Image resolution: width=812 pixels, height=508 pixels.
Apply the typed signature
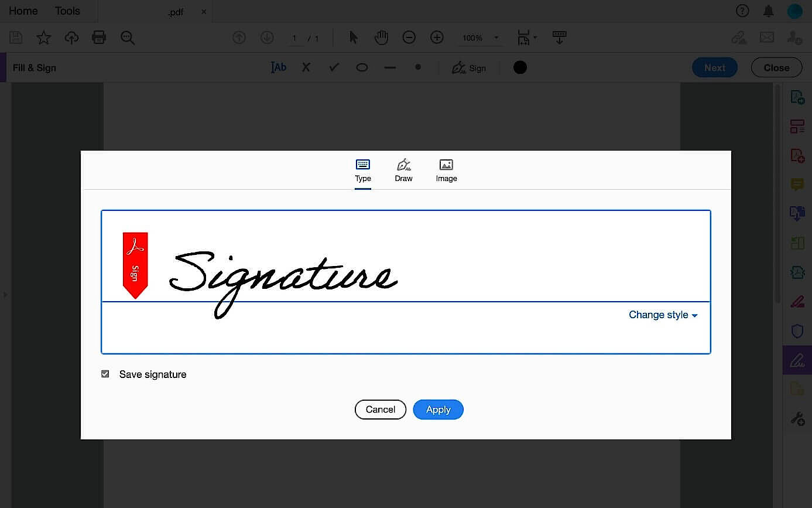pos(438,409)
